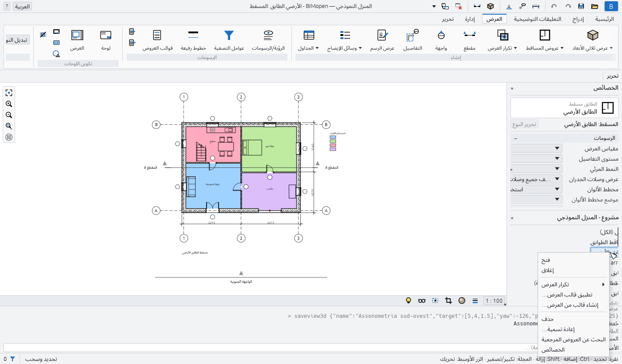This screenshot has width=622, height=364.
Task: Open the detail level (مستوى التفاصيل) dropdown
Action: tap(536, 158)
